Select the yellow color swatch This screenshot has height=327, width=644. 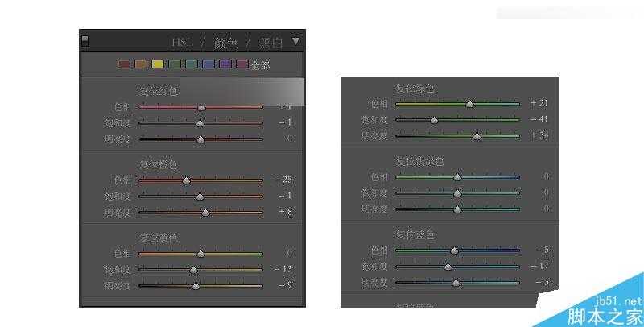(x=158, y=64)
